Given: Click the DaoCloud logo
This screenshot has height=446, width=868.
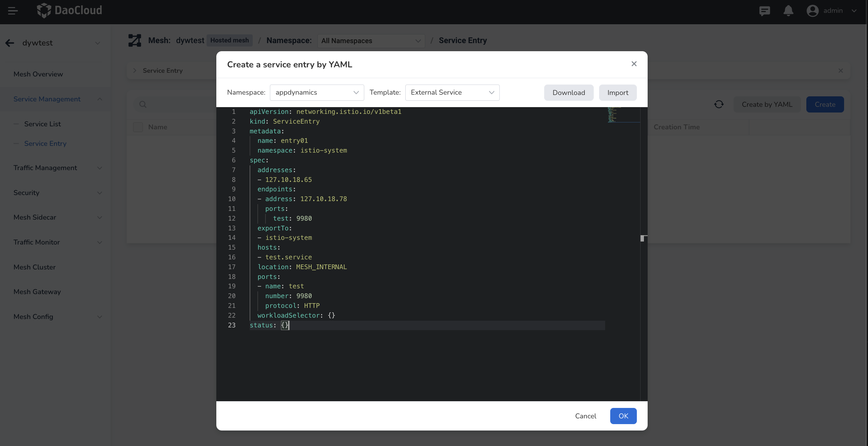Looking at the screenshot, I should pyautogui.click(x=69, y=10).
